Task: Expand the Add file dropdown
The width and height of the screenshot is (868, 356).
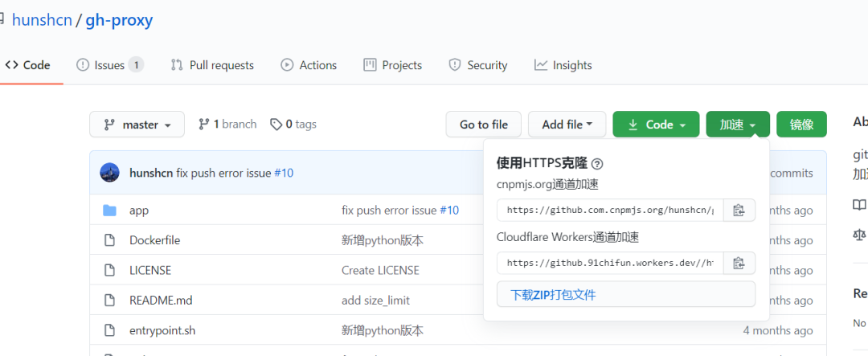Action: click(x=567, y=125)
